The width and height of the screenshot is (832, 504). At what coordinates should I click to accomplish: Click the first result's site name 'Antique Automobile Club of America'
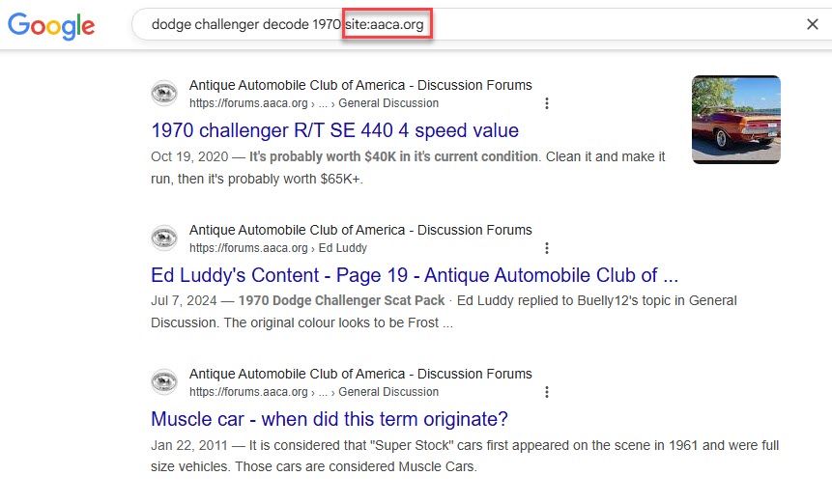(360, 85)
